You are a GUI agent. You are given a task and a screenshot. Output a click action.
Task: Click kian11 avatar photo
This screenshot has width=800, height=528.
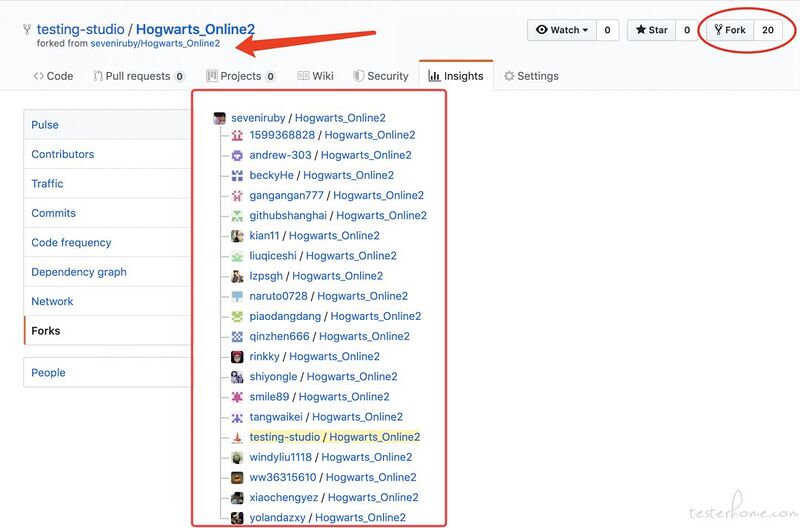coord(237,236)
